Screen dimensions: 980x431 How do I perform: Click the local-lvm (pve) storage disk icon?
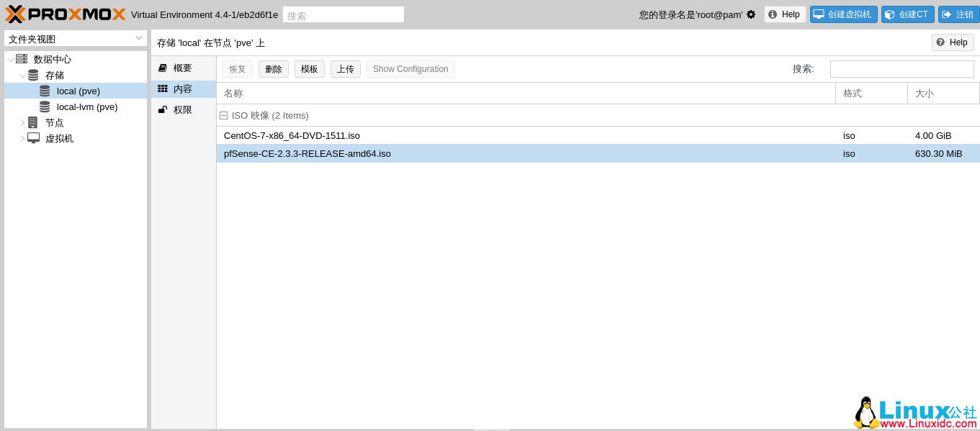click(x=45, y=106)
